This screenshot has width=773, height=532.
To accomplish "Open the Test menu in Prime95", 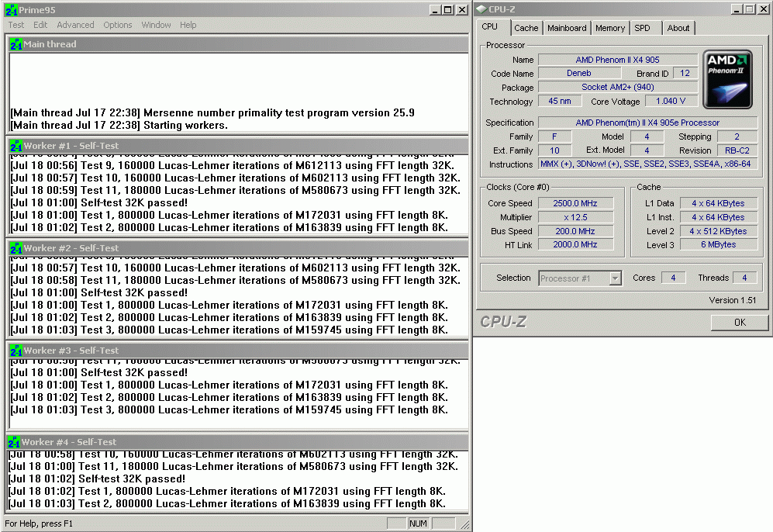I will pyautogui.click(x=16, y=25).
